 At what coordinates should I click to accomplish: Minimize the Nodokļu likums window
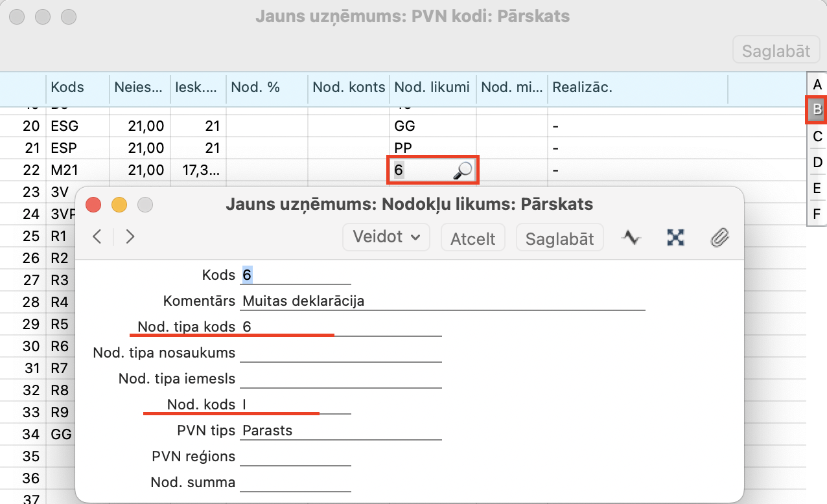click(x=119, y=205)
